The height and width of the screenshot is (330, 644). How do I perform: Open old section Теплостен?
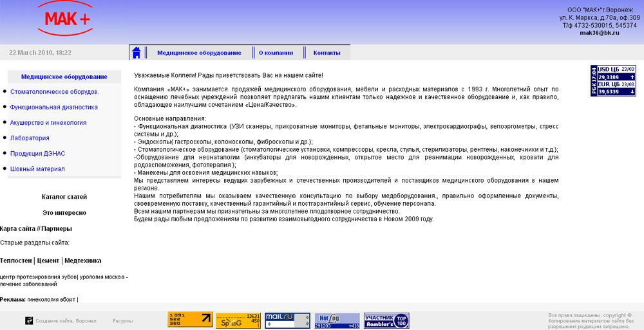[15, 261]
